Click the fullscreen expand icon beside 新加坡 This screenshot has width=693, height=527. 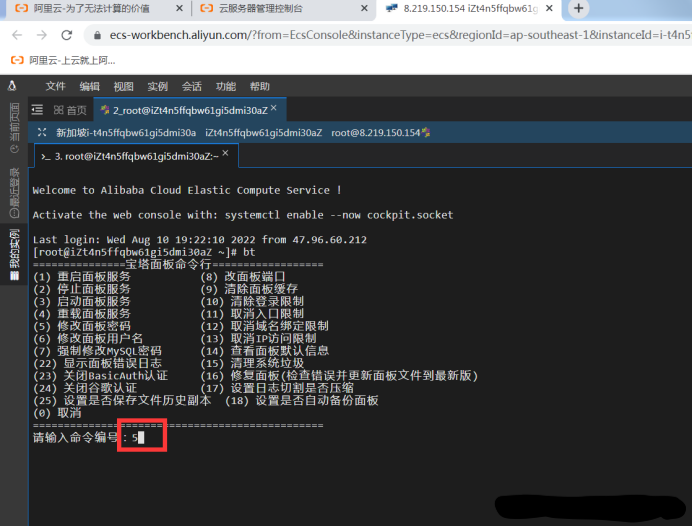(42, 132)
